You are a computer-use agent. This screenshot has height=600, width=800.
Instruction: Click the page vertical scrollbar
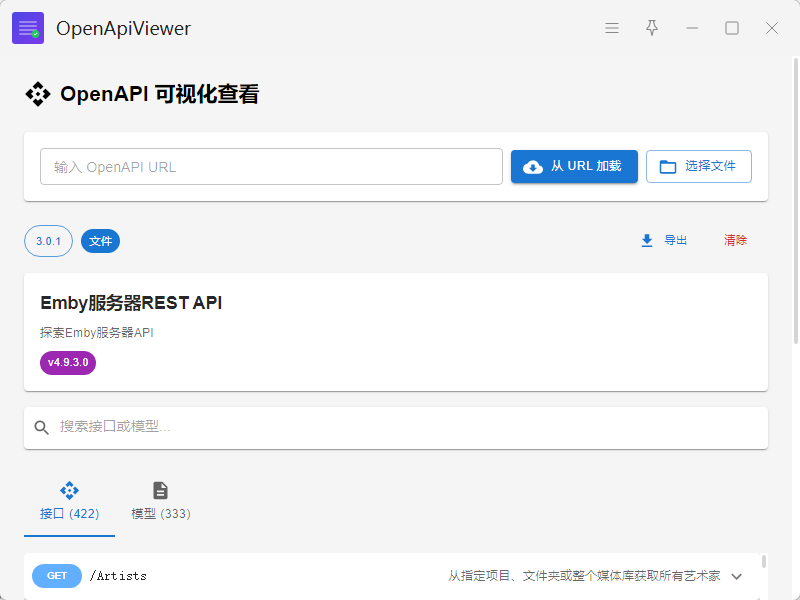(795, 200)
